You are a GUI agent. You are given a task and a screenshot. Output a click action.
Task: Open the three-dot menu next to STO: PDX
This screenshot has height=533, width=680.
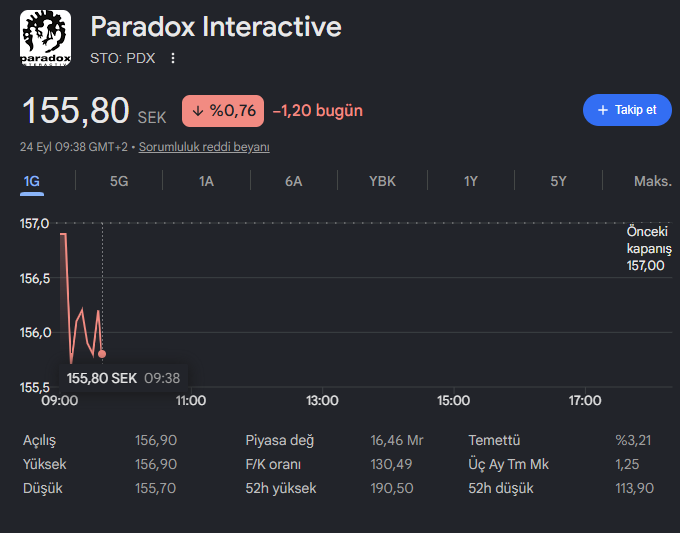(173, 58)
